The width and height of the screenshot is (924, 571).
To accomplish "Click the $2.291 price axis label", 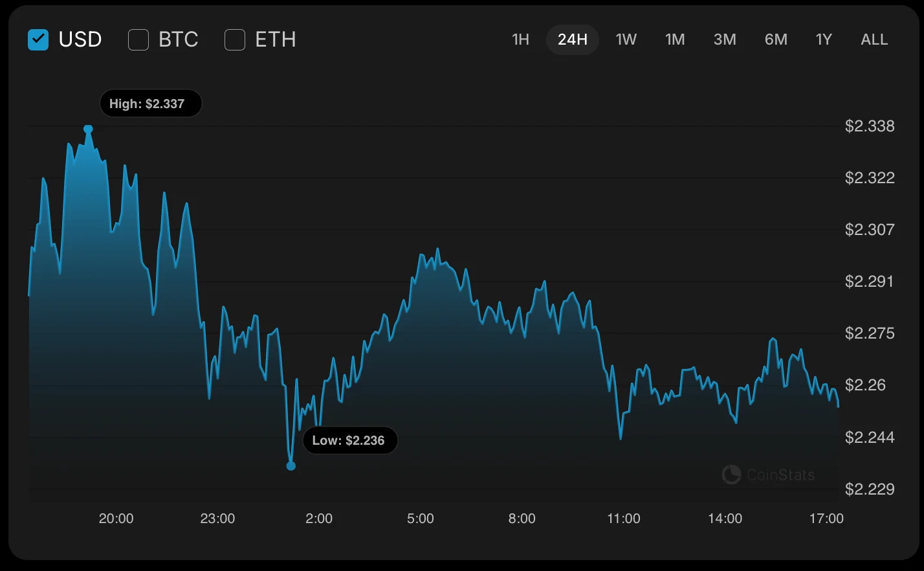I will pos(869,282).
